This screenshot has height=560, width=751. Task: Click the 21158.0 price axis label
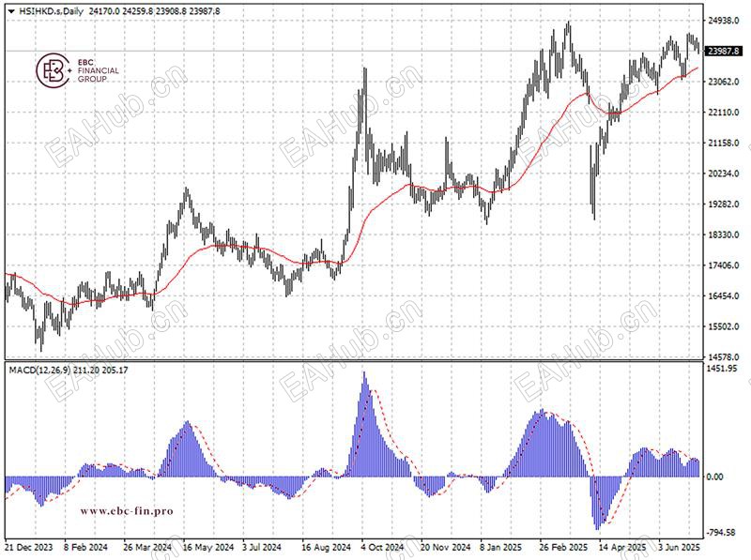[x=724, y=143]
